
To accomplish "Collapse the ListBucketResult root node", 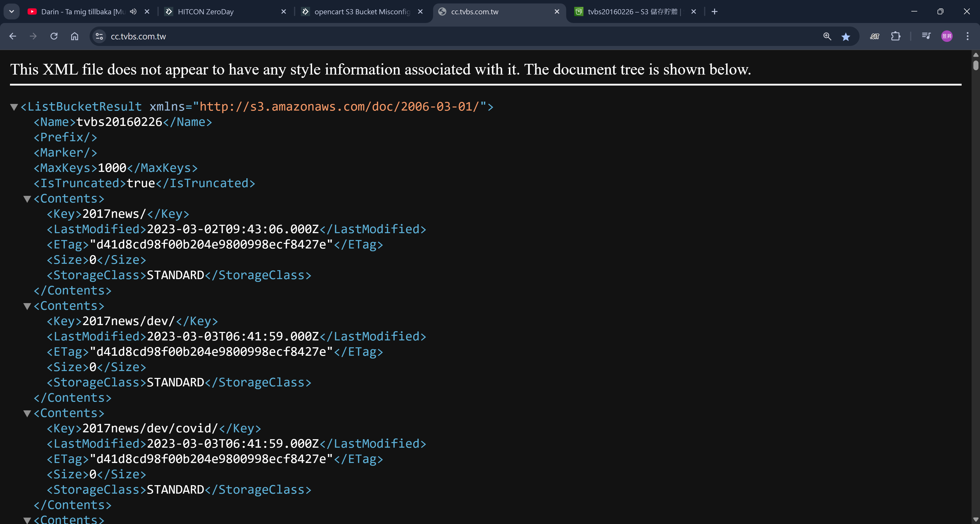I will coord(14,107).
